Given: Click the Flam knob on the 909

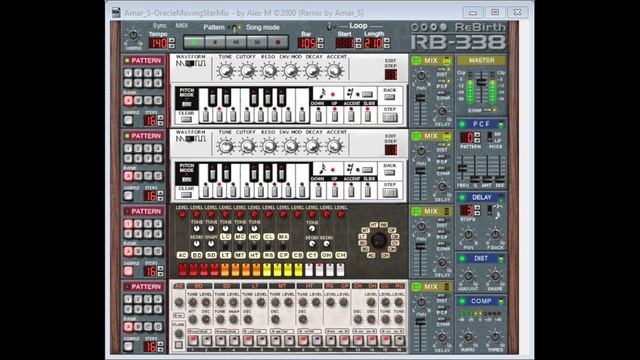Looking at the screenshot, I should [179, 334].
